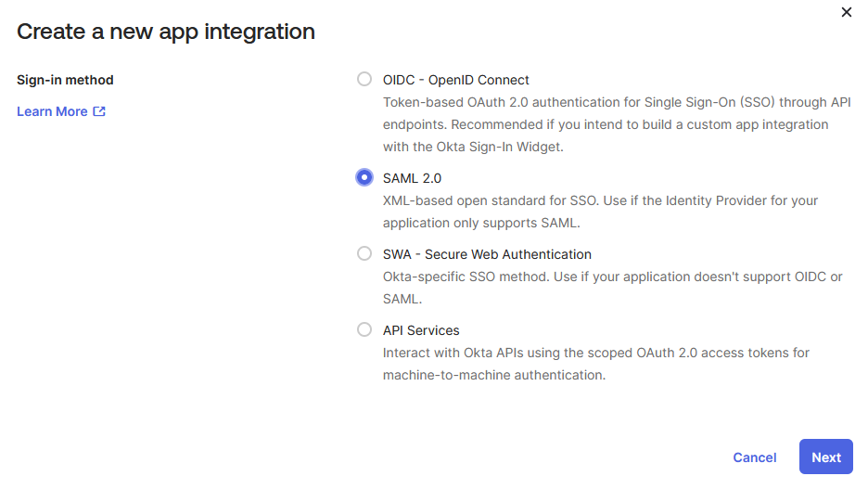Viewport: 868px width, 489px height.
Task: Click the "machine-to-machine authentication" description line
Action: pyautogui.click(x=493, y=376)
